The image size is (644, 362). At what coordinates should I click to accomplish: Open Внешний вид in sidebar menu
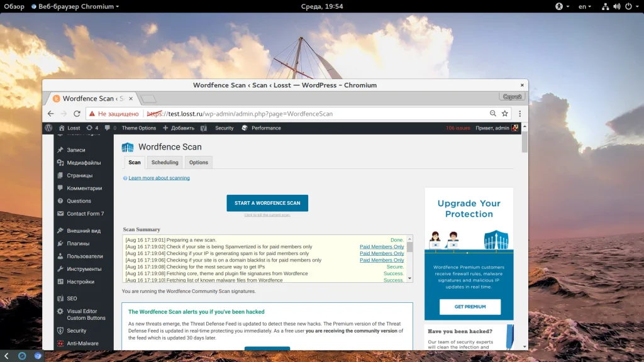point(84,231)
